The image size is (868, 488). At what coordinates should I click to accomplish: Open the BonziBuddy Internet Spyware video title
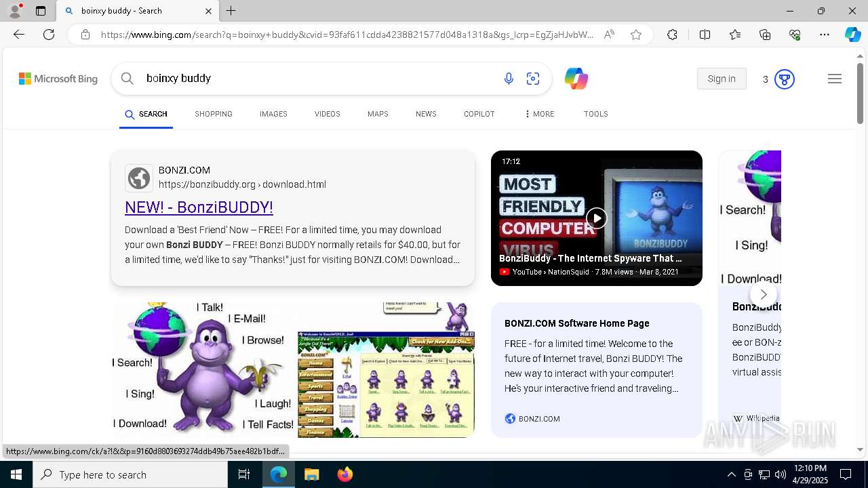coord(591,258)
